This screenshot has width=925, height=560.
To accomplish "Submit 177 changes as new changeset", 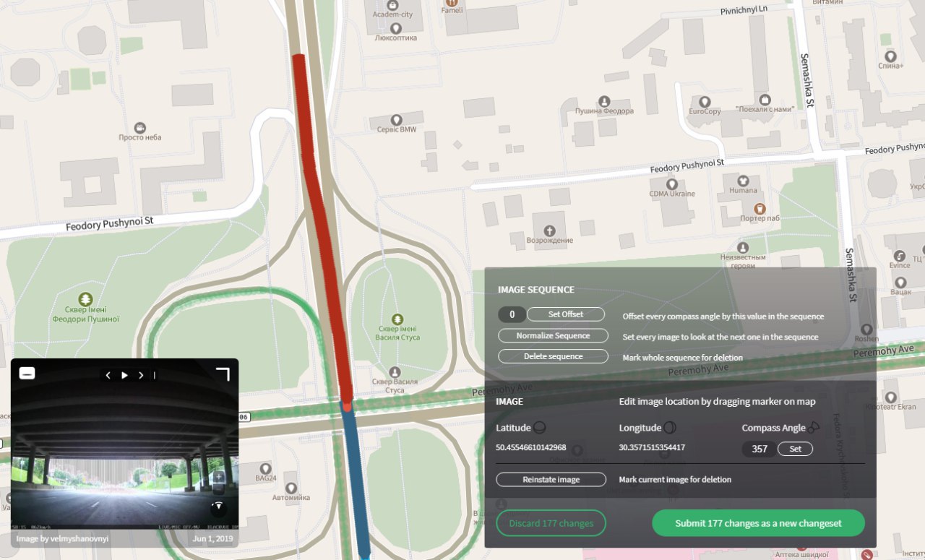I will [x=758, y=523].
